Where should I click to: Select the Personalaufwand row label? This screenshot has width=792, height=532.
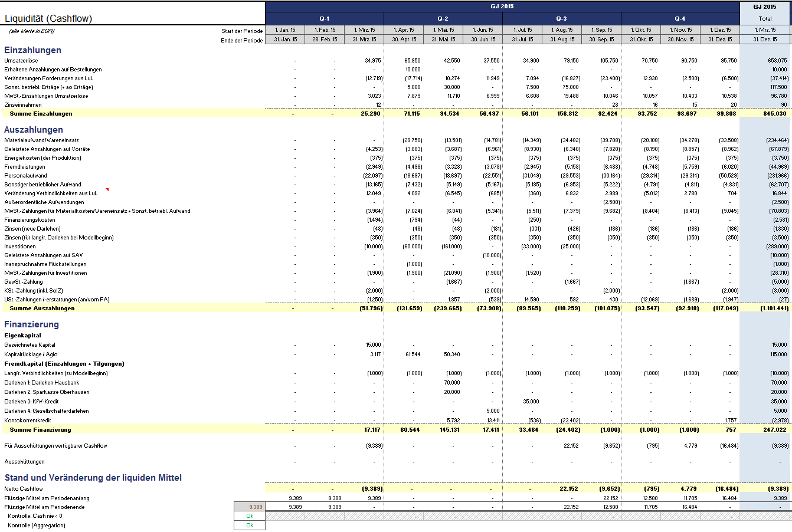coord(25,176)
